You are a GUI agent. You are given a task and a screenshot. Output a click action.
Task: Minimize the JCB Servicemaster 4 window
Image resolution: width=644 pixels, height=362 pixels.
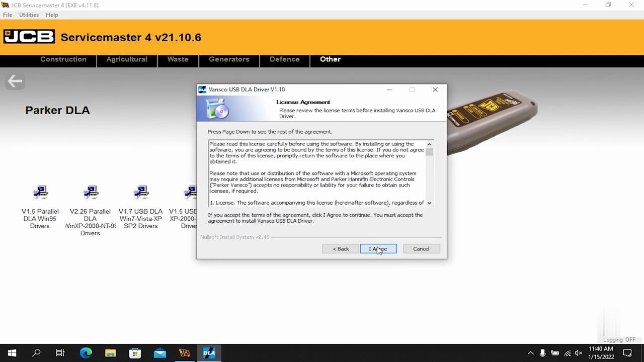click(x=585, y=5)
